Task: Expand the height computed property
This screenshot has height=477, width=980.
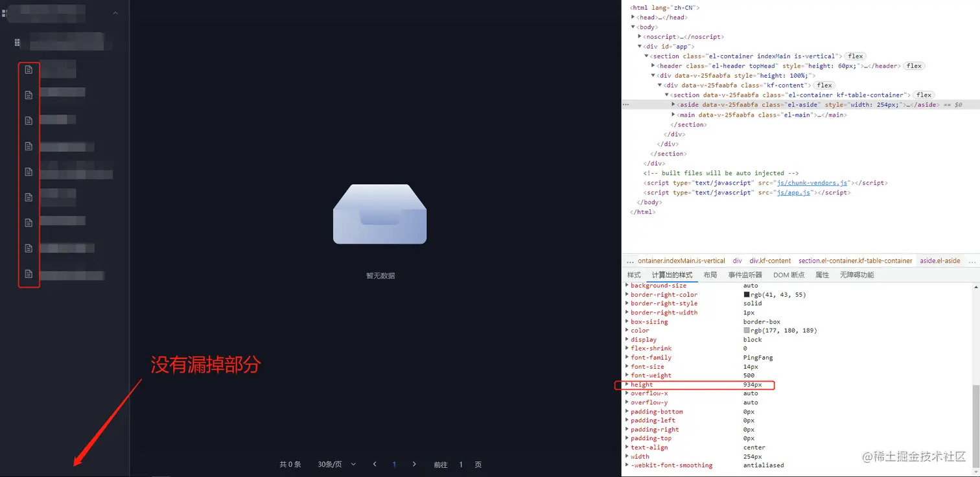Action: [x=627, y=384]
